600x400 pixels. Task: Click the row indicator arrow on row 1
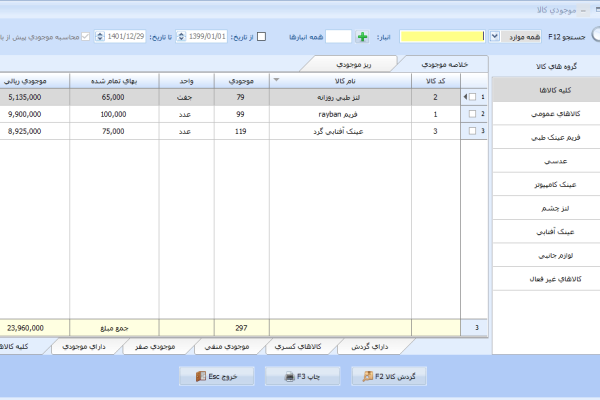click(x=465, y=97)
